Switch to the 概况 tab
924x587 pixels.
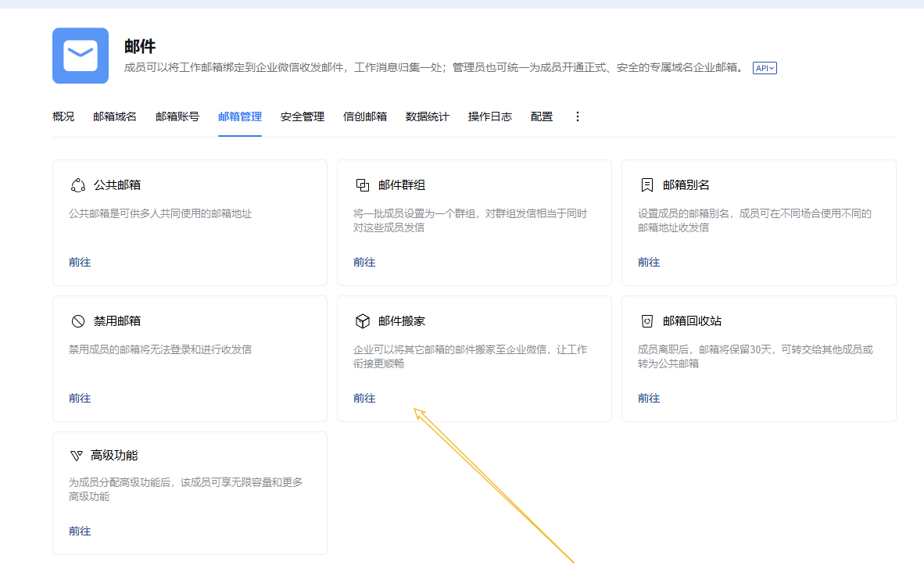tap(63, 116)
